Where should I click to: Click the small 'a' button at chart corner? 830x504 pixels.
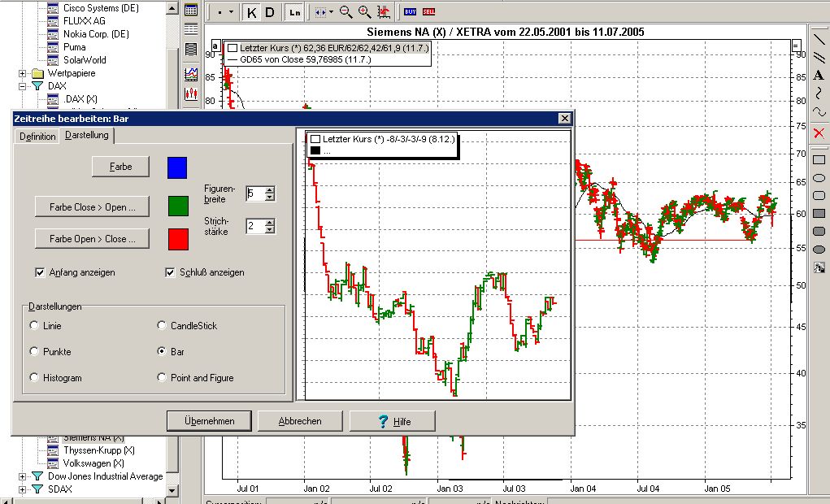coord(215,46)
